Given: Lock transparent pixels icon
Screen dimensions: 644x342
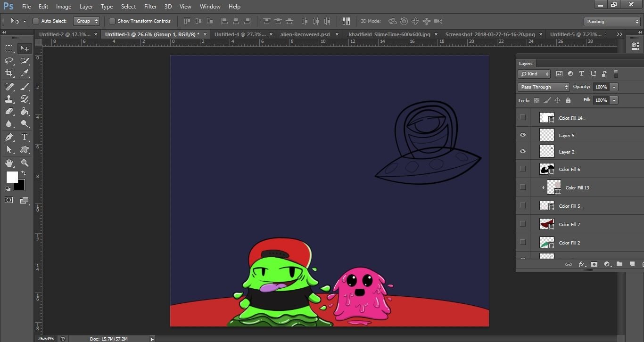Looking at the screenshot, I should 537,100.
